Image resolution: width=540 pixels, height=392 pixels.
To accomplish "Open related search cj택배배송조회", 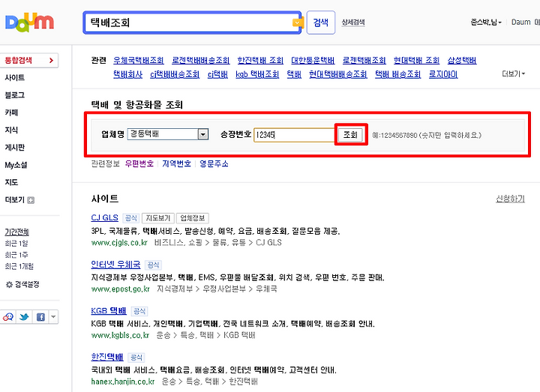I will pos(175,74).
